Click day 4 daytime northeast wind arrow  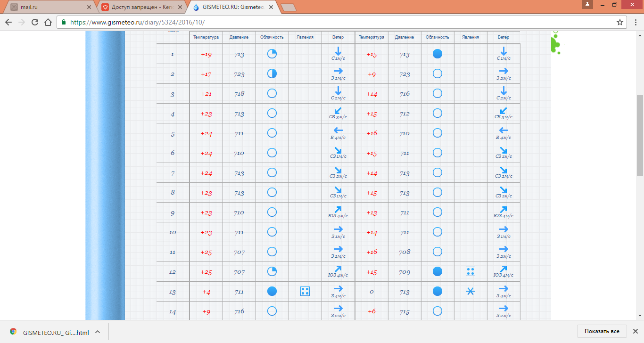click(338, 110)
